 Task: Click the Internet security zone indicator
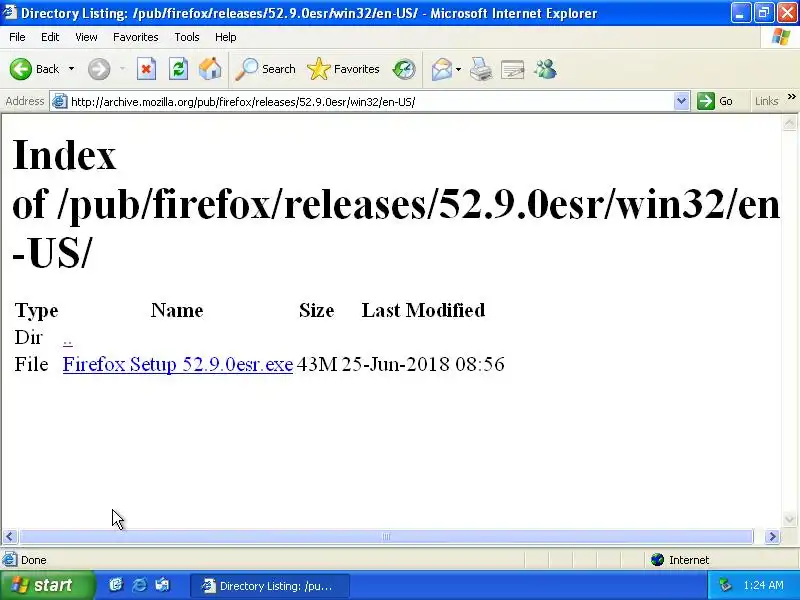pos(680,560)
